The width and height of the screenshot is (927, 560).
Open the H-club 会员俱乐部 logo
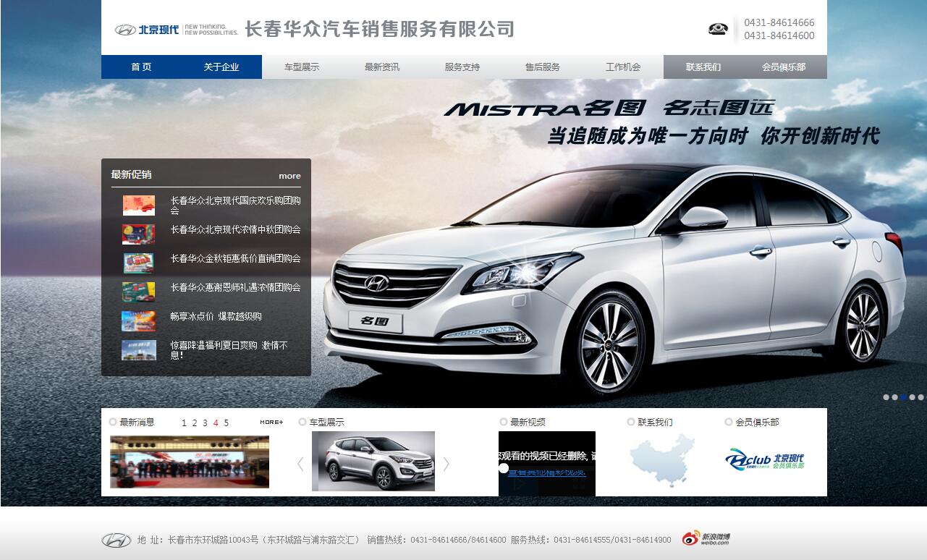pyautogui.click(x=764, y=459)
